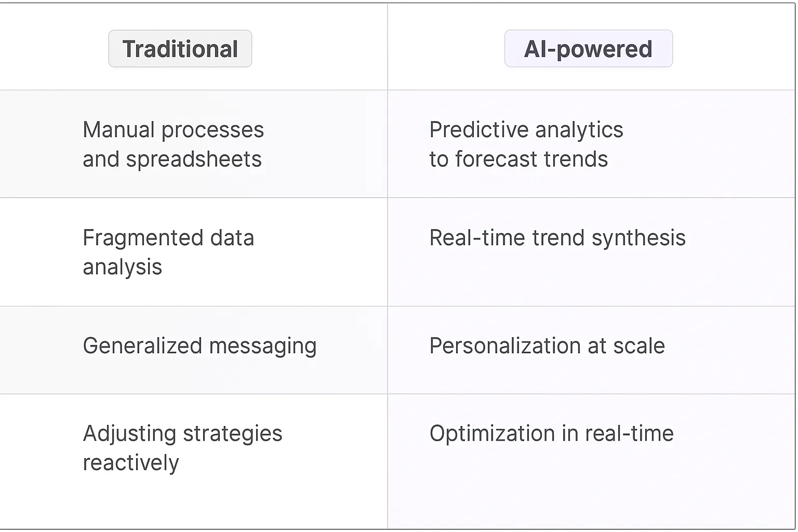Viewport: 798px width, 532px height.
Task: Click the 'Adjusting strategies reactively' cell
Action: pos(182,447)
